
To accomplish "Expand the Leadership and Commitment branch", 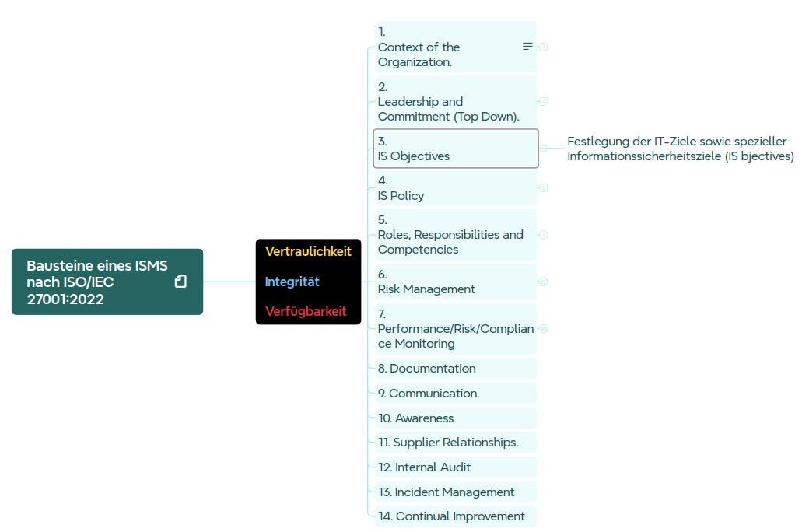I will [x=543, y=101].
